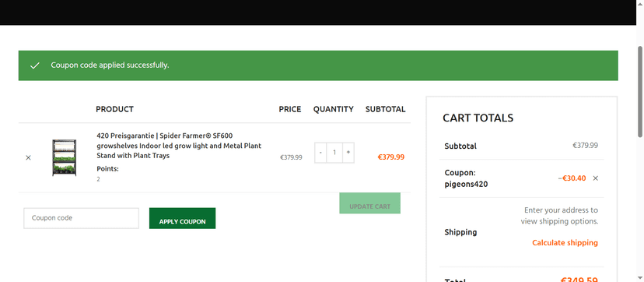This screenshot has height=282, width=644.
Task: Click the 'Coupon code applied successfully.' message
Action: (x=110, y=65)
